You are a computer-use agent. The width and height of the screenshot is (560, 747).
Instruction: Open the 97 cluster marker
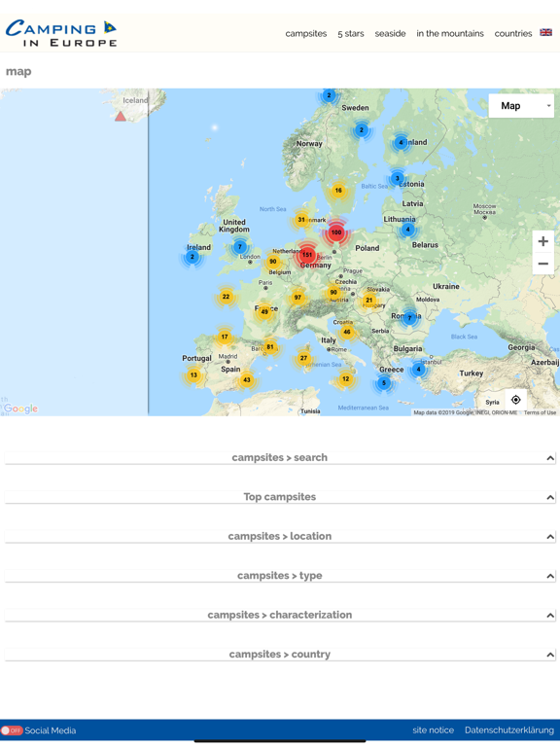coord(297,298)
